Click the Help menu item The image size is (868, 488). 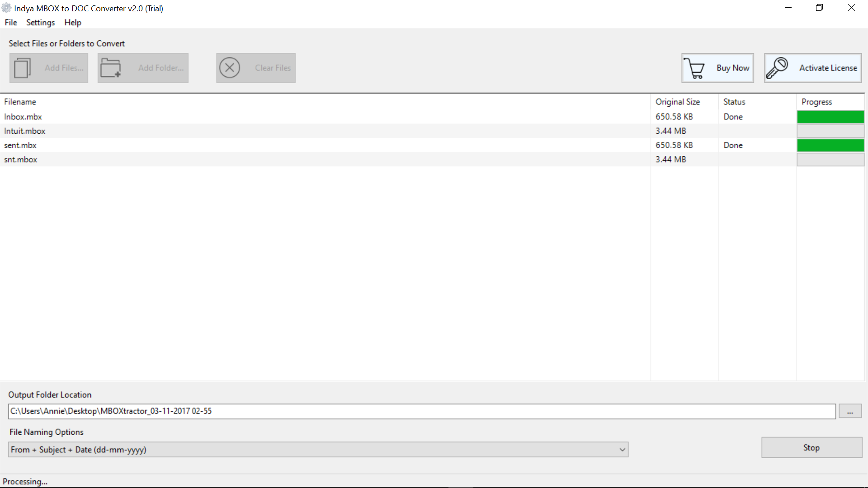click(72, 23)
